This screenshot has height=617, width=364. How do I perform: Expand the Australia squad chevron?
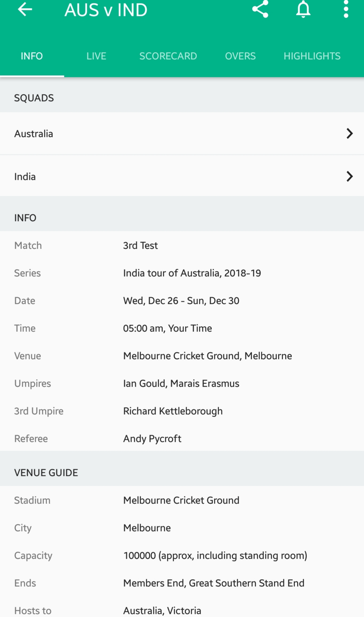349,134
